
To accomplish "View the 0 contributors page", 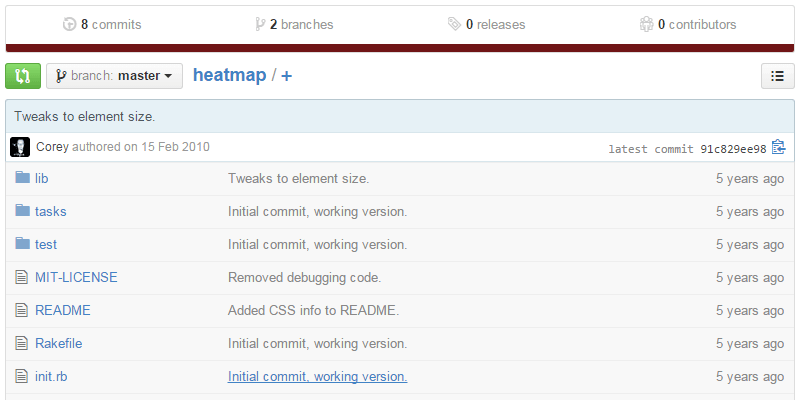I will 688,24.
